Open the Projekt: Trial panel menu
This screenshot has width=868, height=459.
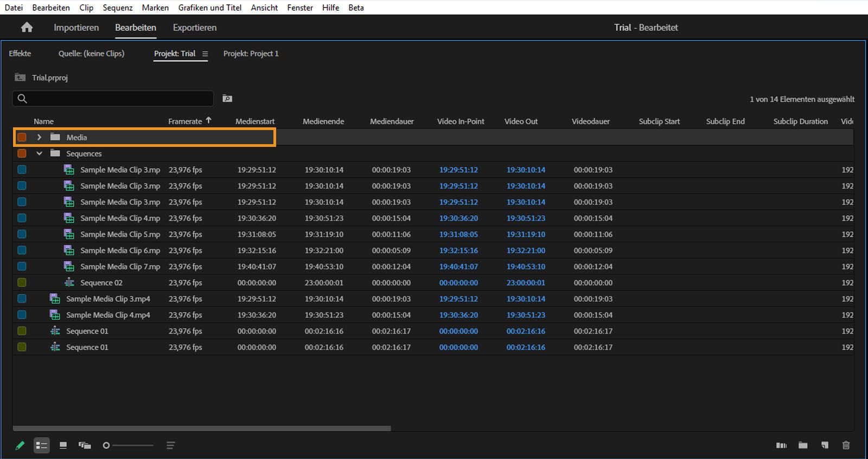[205, 54]
